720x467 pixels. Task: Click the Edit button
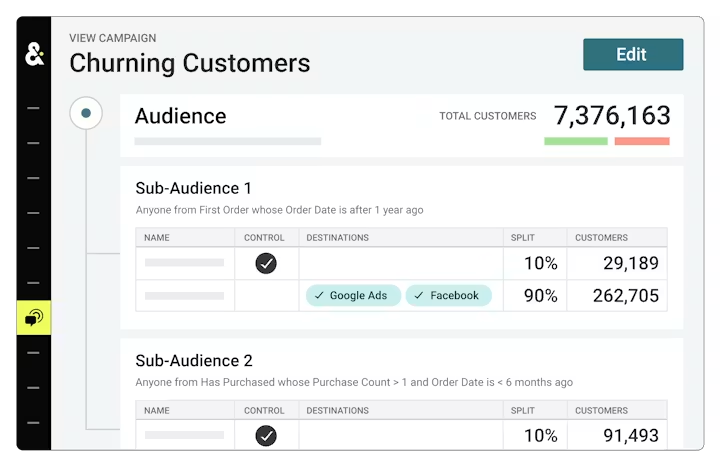click(633, 54)
